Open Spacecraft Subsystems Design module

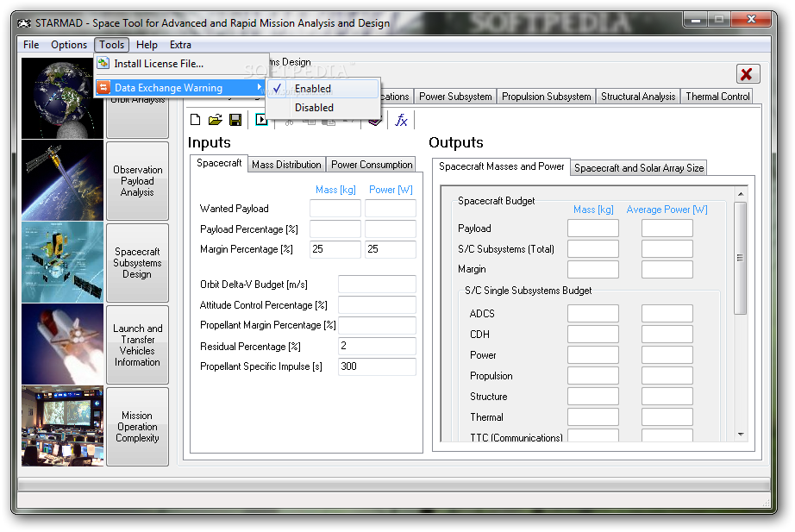(x=137, y=263)
